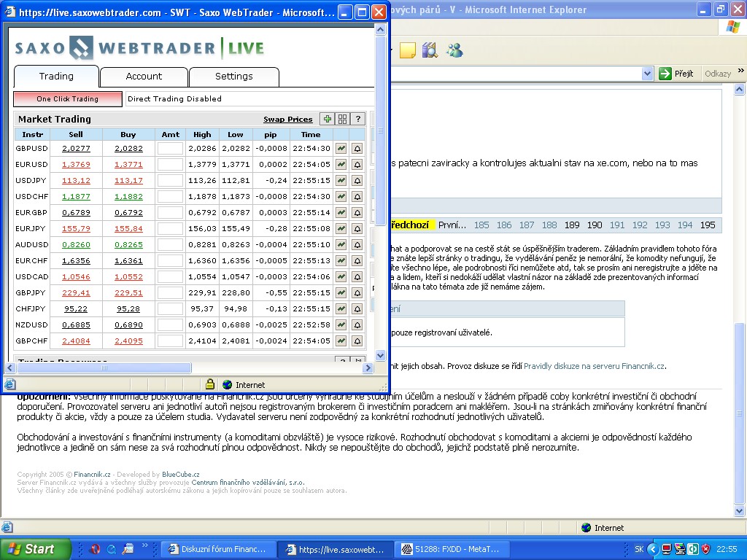Open Centrum finančního vzdělávání footer link
The width and height of the screenshot is (747, 560).
248,483
